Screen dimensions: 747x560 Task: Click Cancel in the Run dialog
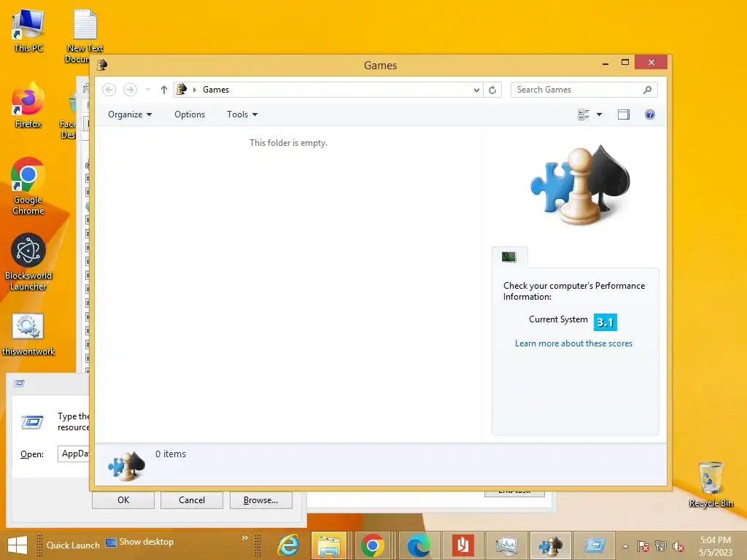pos(192,500)
